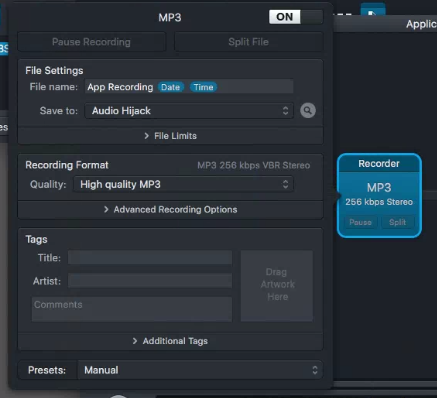Click the Drag Artwork Here well
Viewport: 437px width, 398px height.
(x=277, y=286)
